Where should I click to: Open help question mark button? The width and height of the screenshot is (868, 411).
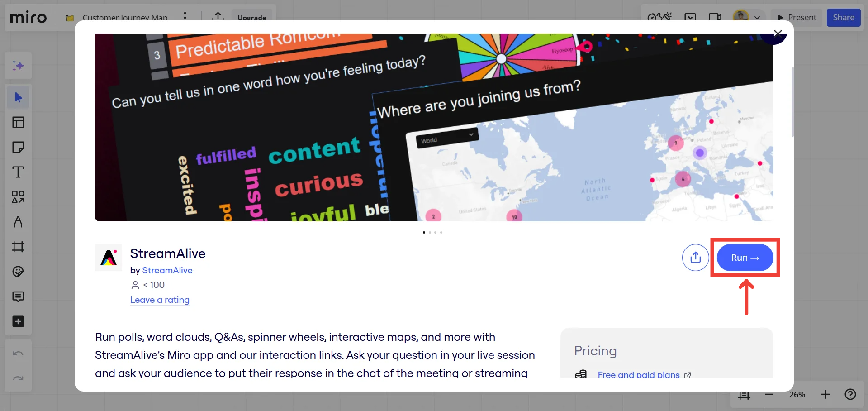[x=850, y=395]
